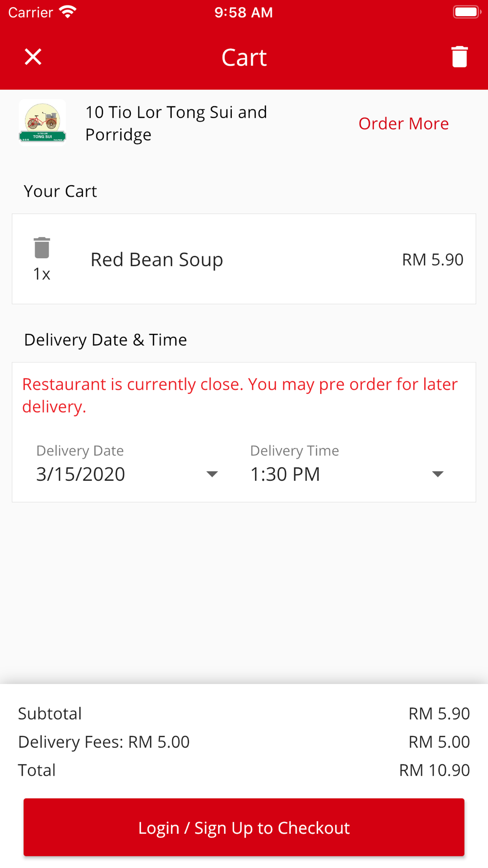Tap the restaurant name 10 Tio Lor Tong Sui
Image resolution: width=488 pixels, height=868 pixels.
[x=176, y=123]
